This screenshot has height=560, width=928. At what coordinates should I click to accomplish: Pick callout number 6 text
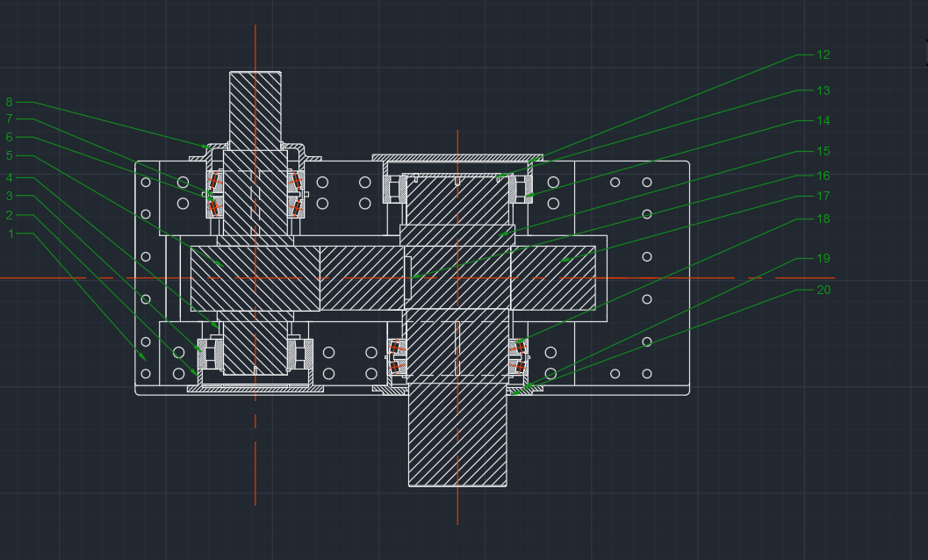tap(10, 137)
